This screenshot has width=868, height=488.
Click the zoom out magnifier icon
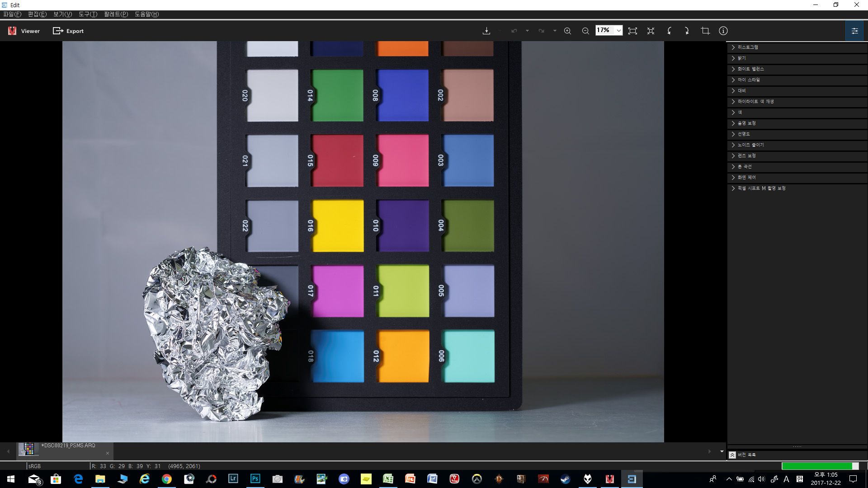coord(585,31)
